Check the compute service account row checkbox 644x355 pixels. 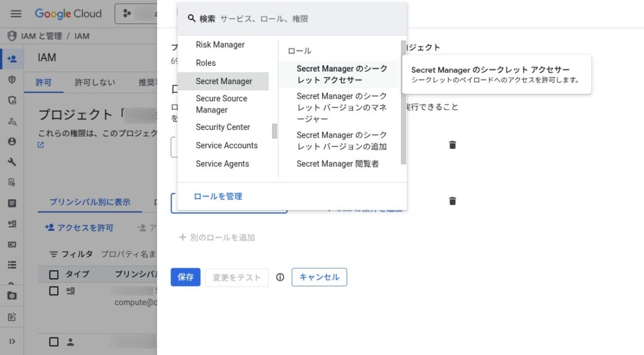point(54,291)
